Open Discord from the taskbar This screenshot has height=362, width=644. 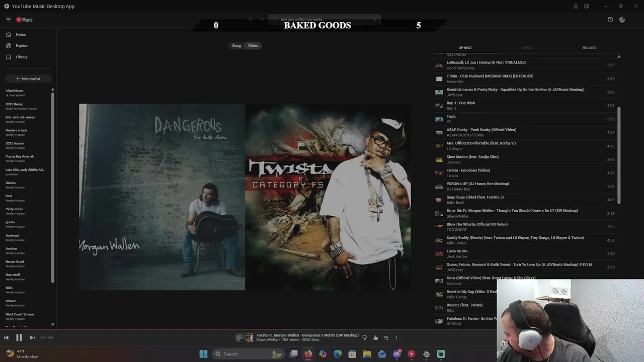397,354
